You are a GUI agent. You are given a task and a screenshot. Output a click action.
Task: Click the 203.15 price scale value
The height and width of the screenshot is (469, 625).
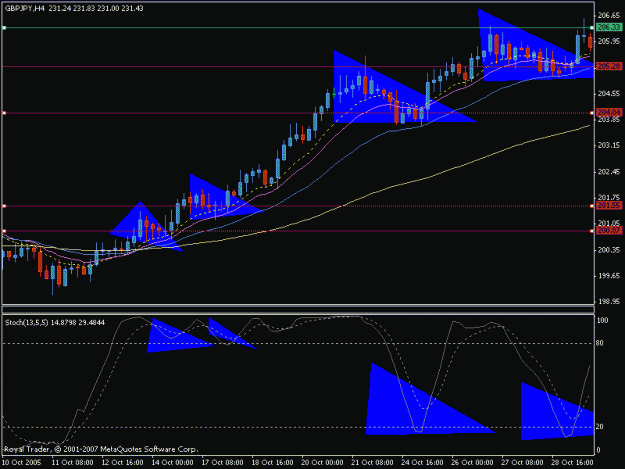click(x=609, y=145)
